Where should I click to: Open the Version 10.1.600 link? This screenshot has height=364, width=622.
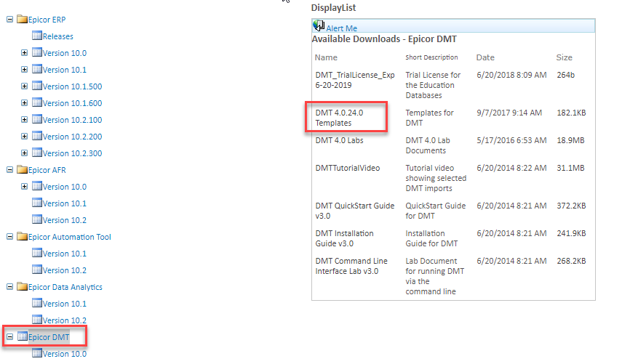tap(73, 103)
